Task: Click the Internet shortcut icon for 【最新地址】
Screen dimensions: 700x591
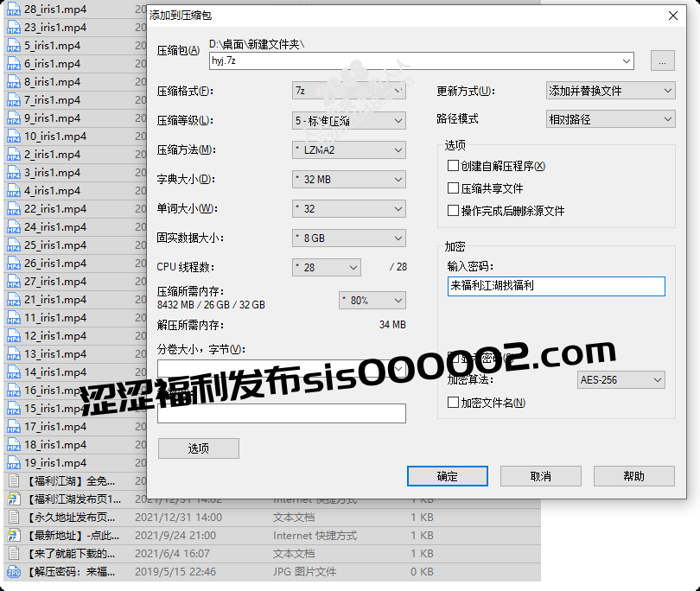Action: [14, 536]
